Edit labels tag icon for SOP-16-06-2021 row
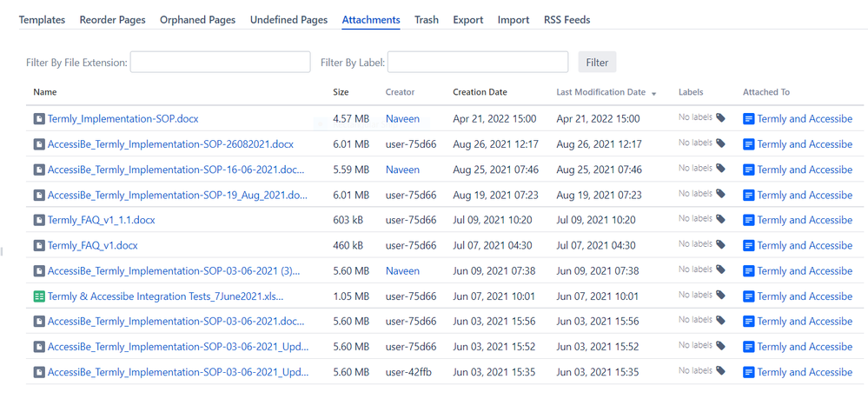 click(720, 168)
